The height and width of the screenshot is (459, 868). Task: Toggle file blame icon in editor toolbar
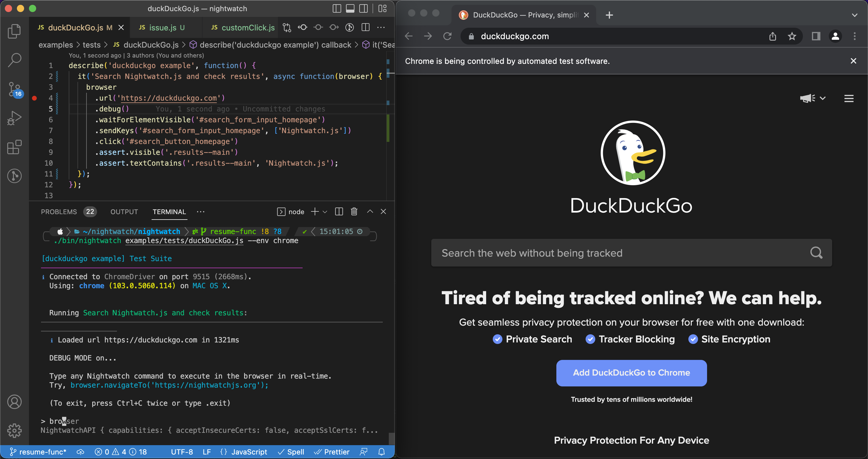349,28
